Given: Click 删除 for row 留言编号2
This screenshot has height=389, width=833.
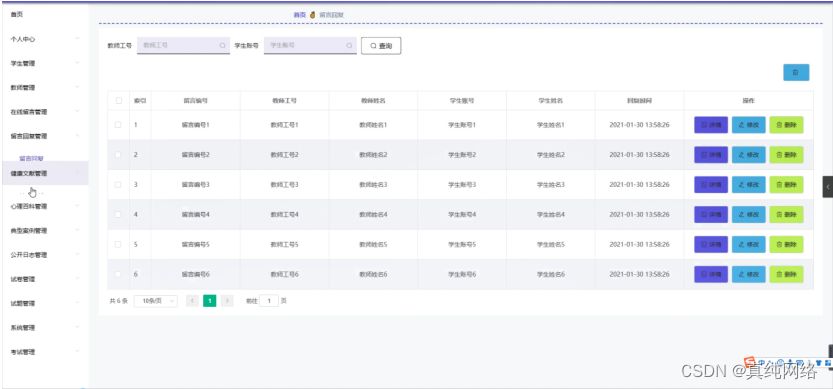Looking at the screenshot, I should tap(786, 155).
